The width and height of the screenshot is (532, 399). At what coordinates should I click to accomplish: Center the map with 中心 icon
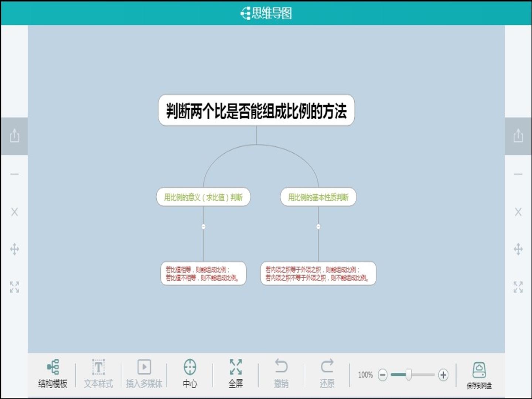pyautogui.click(x=190, y=374)
